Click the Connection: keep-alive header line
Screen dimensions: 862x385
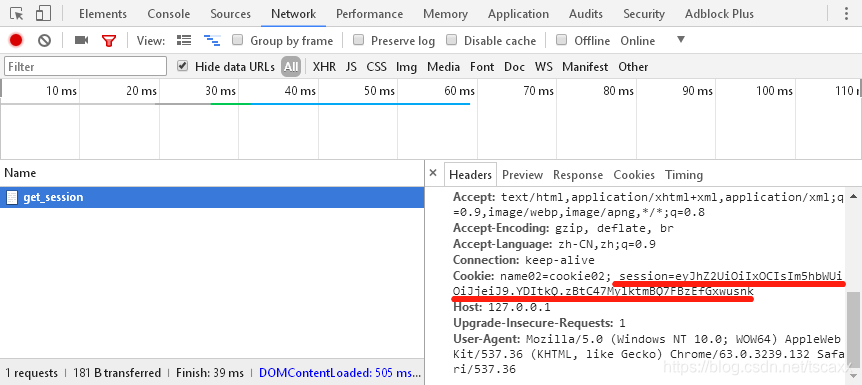click(523, 260)
